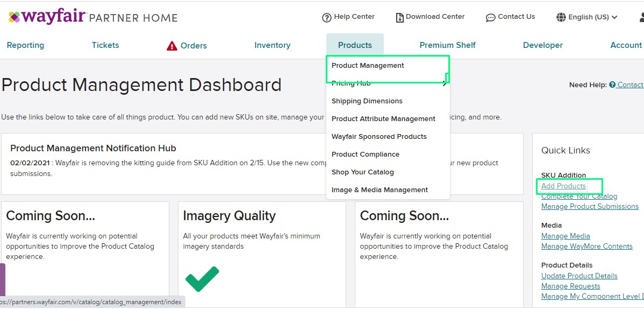Click the red warning icon beside Orders
Image resolution: width=644 pixels, height=309 pixels.
[171, 46]
